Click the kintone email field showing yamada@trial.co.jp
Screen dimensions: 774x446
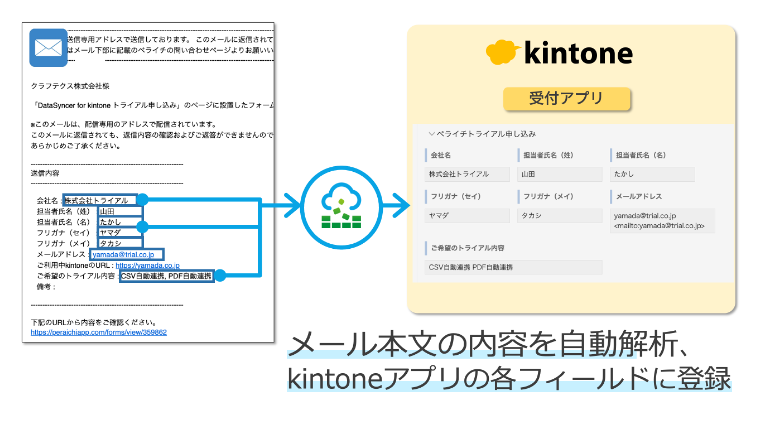pos(662,221)
